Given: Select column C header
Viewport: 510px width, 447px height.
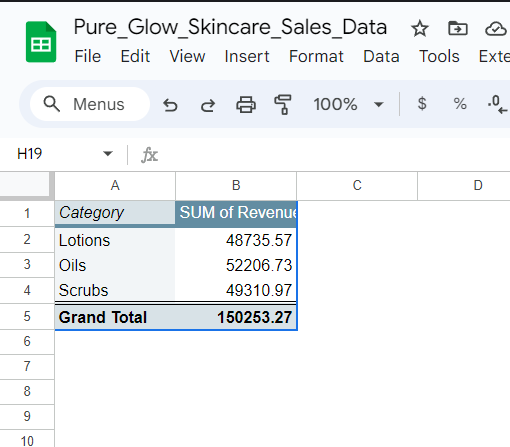Looking at the screenshot, I should (x=357, y=186).
